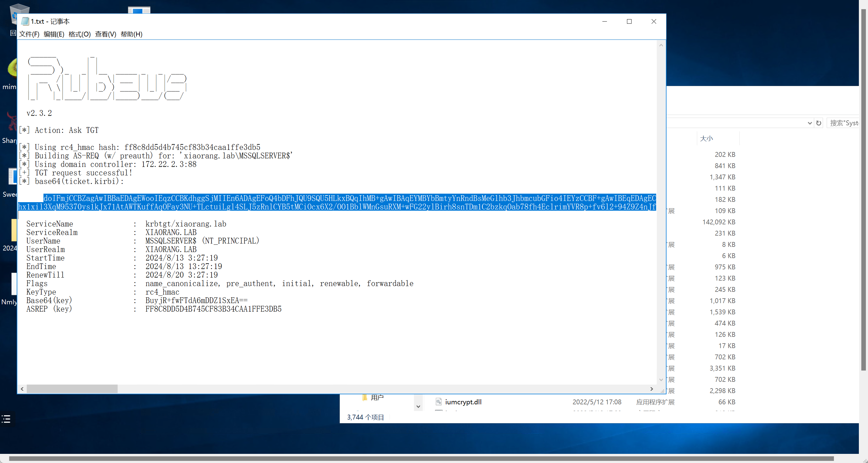Screen dimensions: 868x463
Task: Click the Swee desktop icon
Action: (x=9, y=182)
